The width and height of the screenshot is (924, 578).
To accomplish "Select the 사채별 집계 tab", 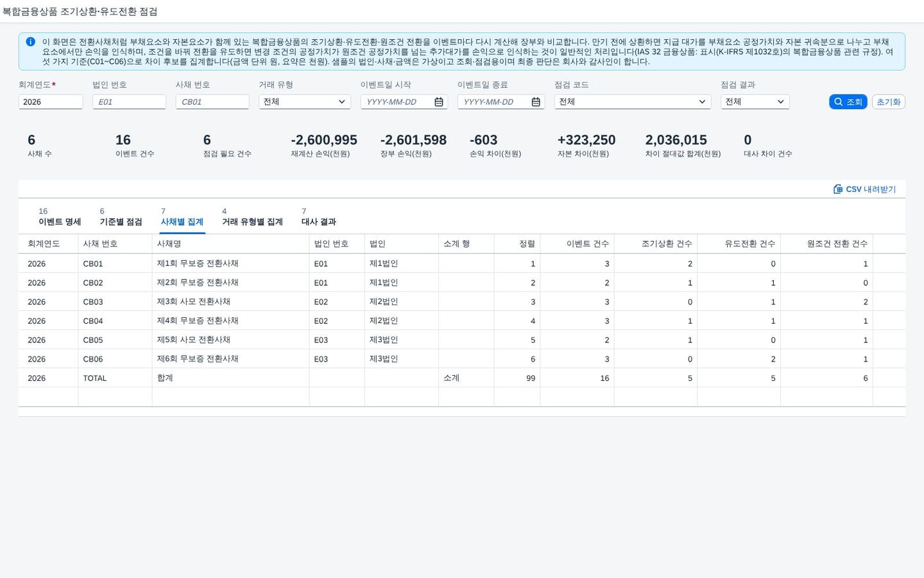I will (182, 217).
